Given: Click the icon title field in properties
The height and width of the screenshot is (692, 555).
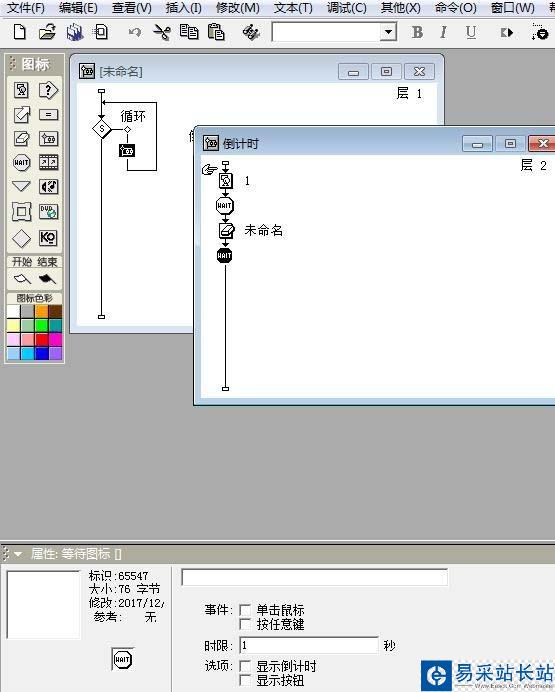Looking at the screenshot, I should (315, 578).
